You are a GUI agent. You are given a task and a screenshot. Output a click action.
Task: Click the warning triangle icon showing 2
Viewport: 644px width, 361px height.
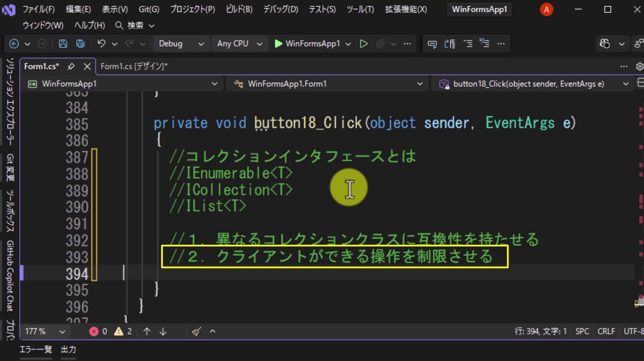pos(118,331)
